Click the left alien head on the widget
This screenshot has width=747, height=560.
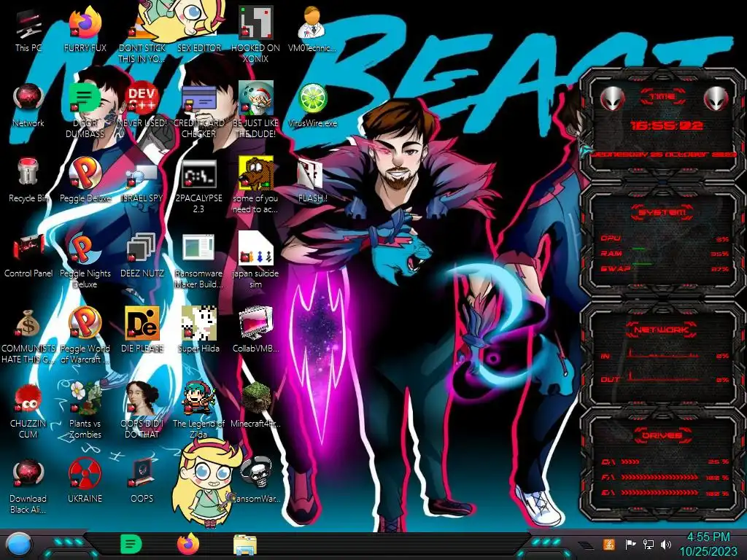tap(612, 98)
